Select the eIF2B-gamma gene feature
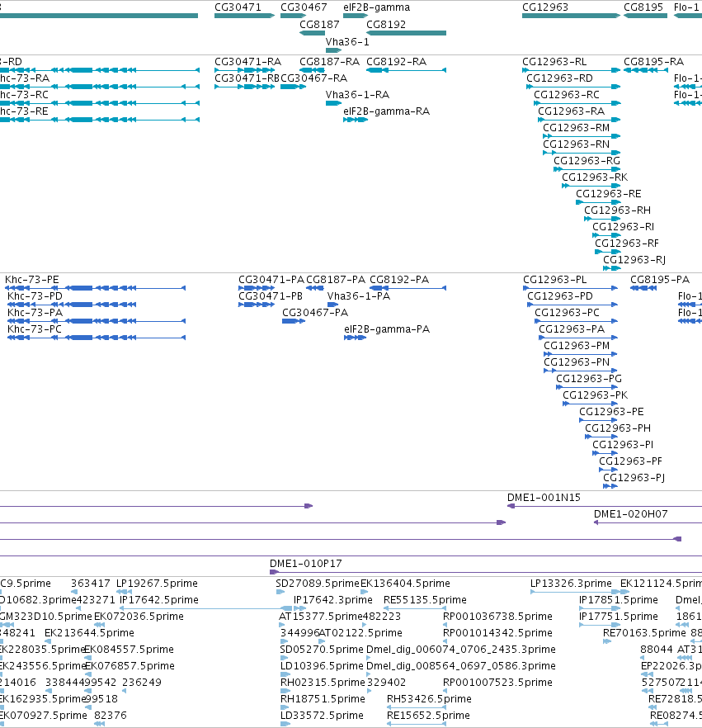Viewport: 702px width, 728px height. point(356,16)
